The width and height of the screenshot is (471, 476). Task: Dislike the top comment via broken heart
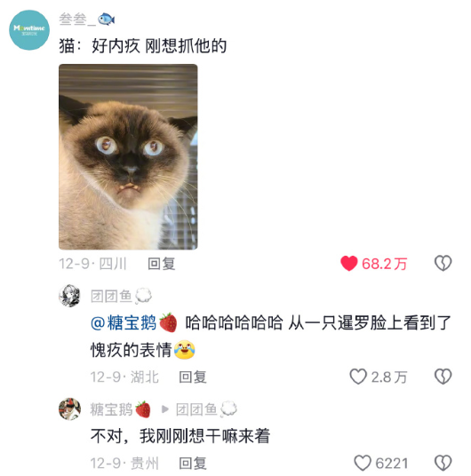[443, 263]
